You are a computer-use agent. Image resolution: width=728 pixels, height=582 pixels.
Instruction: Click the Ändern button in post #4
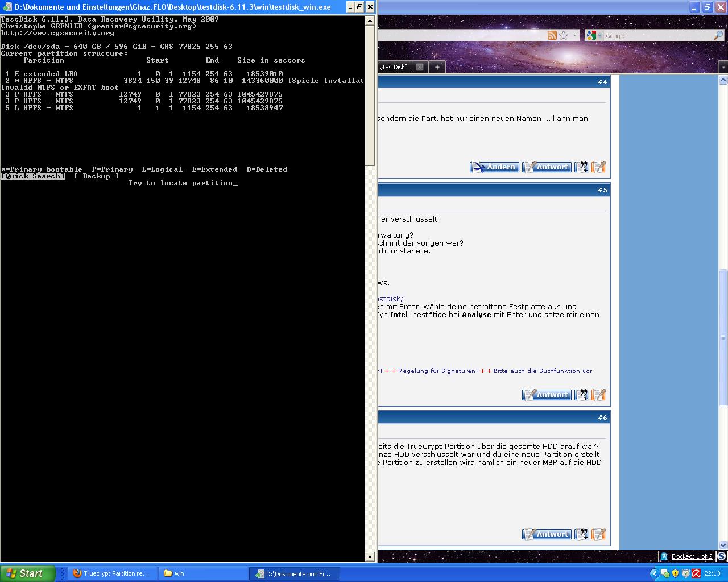pyautogui.click(x=494, y=167)
